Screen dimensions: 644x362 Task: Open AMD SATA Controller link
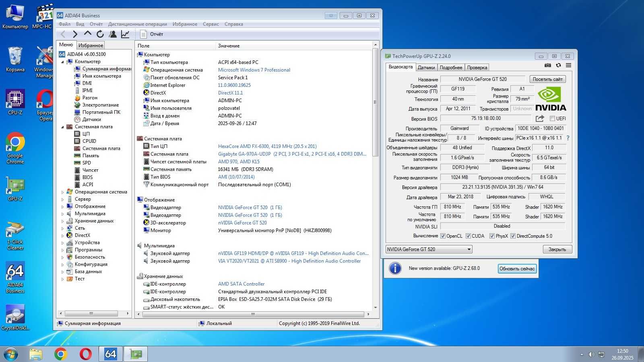point(241,284)
